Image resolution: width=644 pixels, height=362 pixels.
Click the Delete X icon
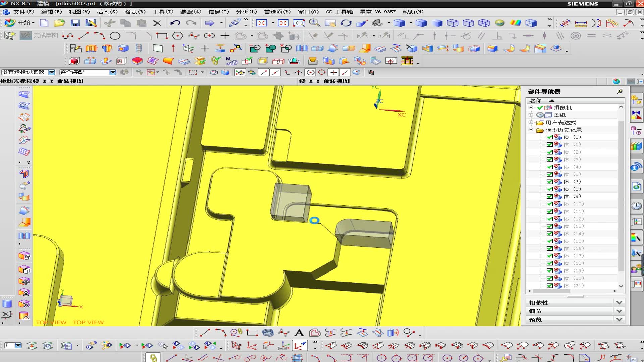coord(157,23)
